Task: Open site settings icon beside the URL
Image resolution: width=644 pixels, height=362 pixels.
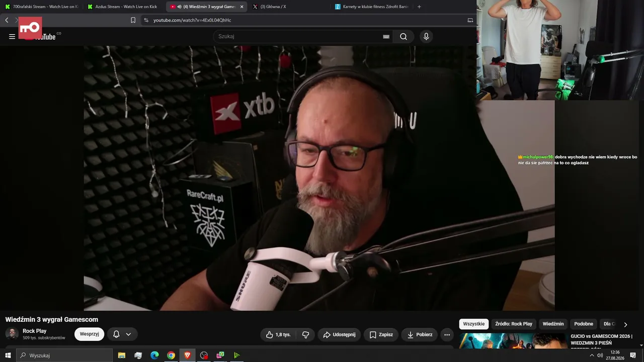Action: click(x=146, y=20)
